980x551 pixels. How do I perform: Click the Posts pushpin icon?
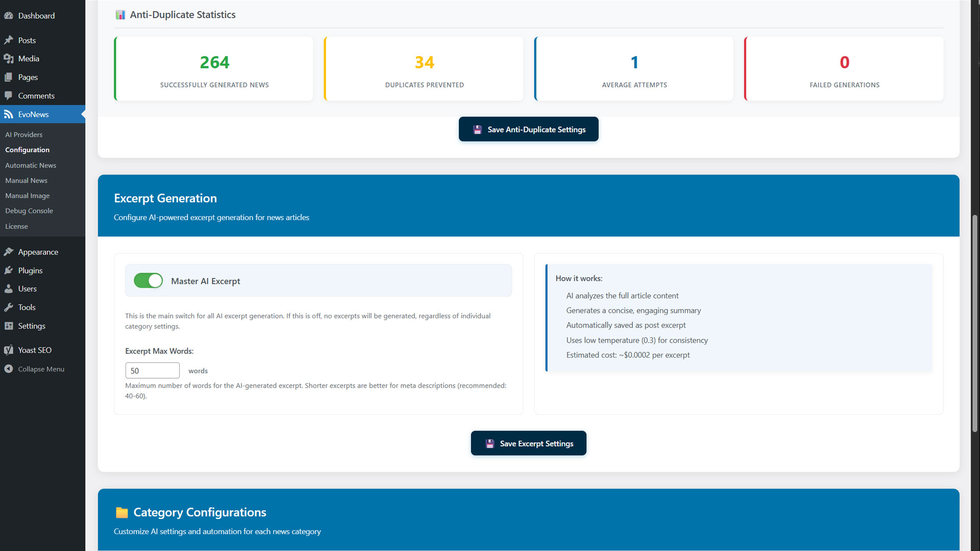[9, 40]
